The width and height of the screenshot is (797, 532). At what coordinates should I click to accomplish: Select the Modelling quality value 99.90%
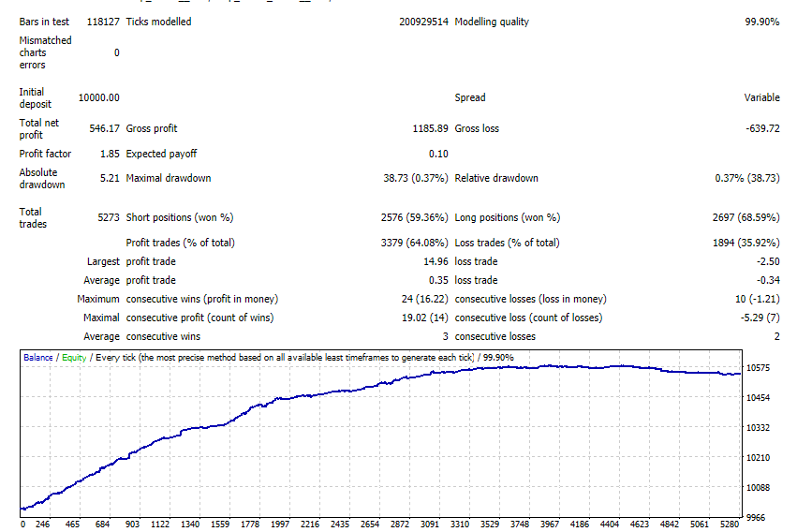(762, 22)
